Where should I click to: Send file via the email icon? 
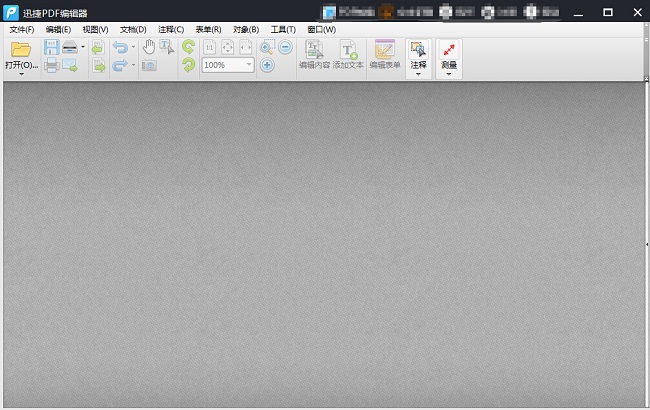[x=70, y=65]
